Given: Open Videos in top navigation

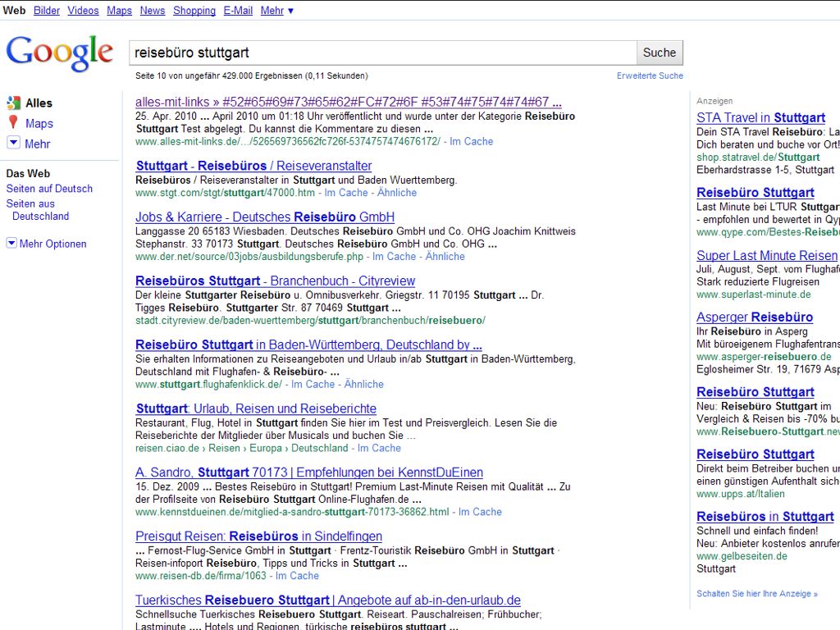Looking at the screenshot, I should tap(83, 11).
